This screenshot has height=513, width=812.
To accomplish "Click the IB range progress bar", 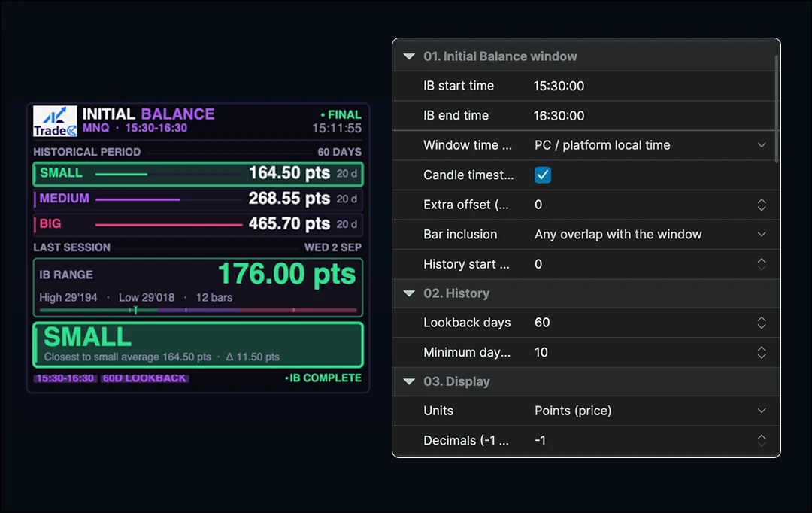I will tap(198, 310).
